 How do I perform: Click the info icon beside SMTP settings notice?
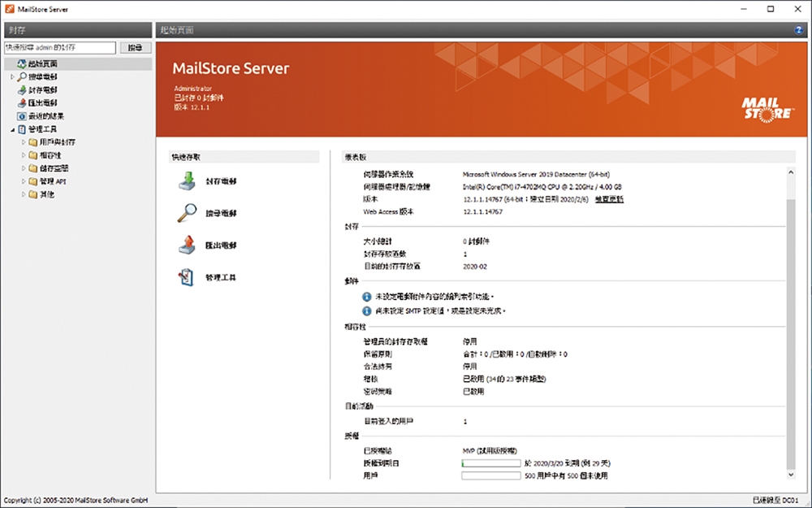366,311
